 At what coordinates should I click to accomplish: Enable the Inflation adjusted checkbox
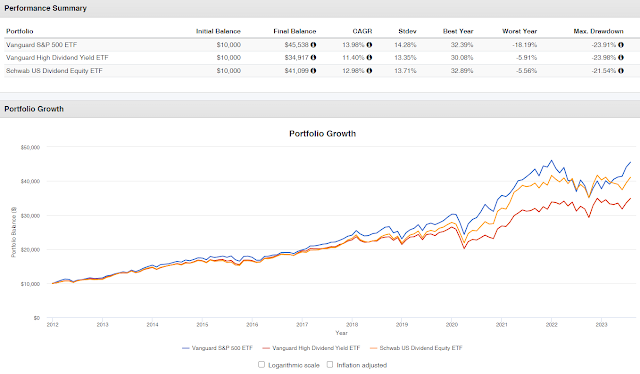point(330,364)
